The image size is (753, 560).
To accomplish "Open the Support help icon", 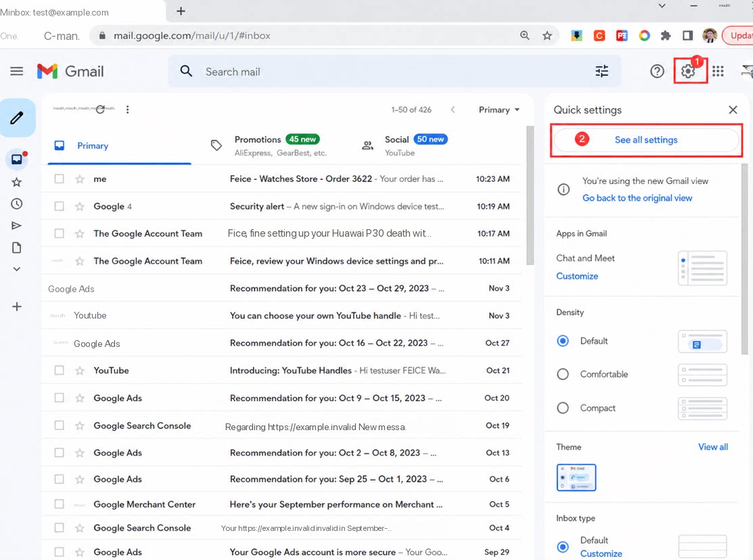I will (657, 72).
